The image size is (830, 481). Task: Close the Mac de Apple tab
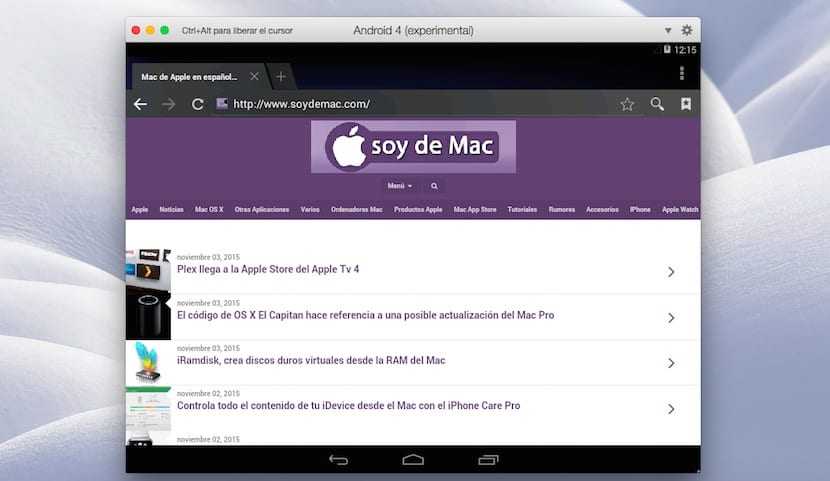(x=255, y=77)
